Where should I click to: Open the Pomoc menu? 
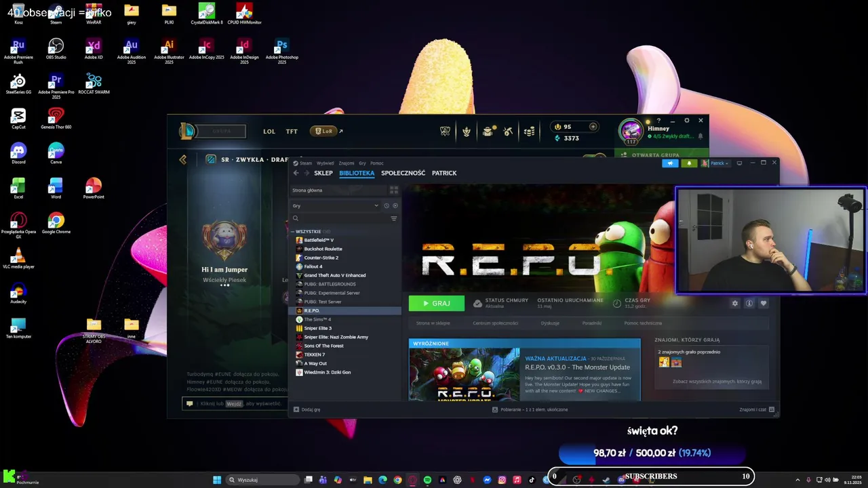click(x=377, y=163)
